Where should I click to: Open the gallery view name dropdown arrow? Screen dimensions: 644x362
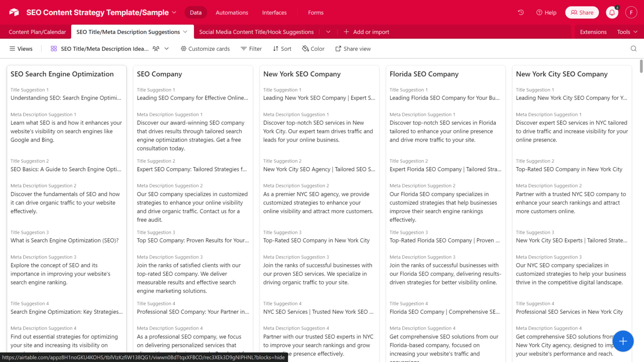click(167, 48)
